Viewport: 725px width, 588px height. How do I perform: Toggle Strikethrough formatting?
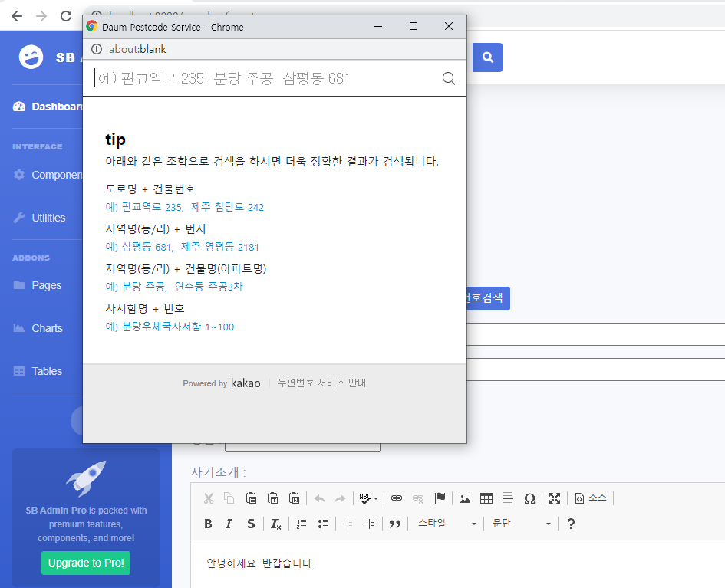click(x=251, y=524)
